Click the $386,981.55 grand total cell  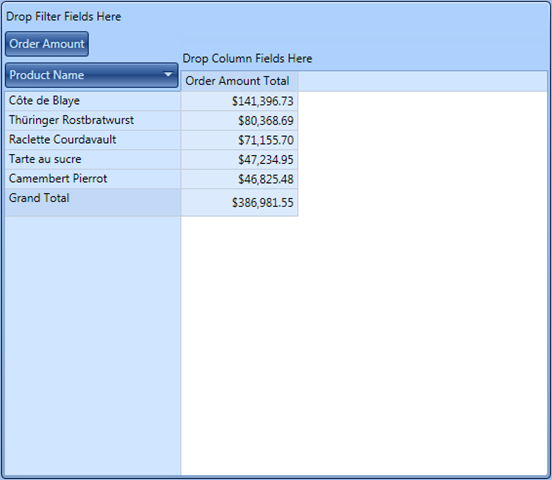tap(239, 202)
